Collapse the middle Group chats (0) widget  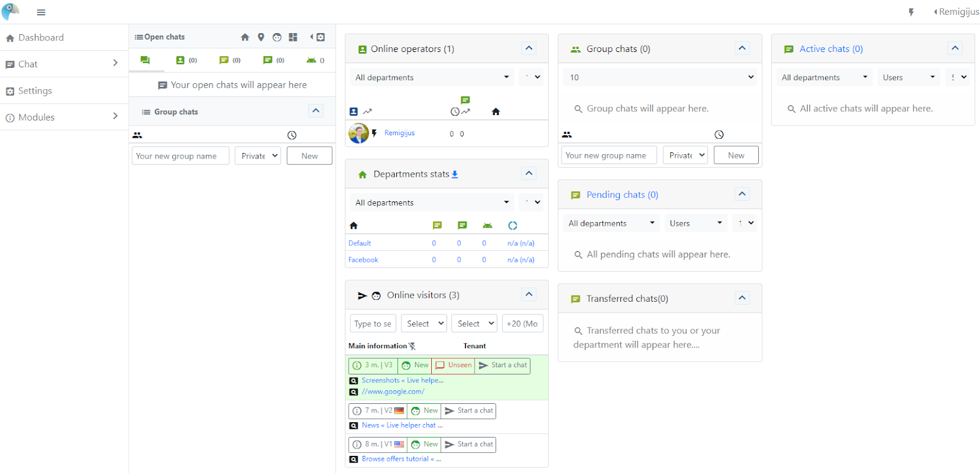[742, 48]
